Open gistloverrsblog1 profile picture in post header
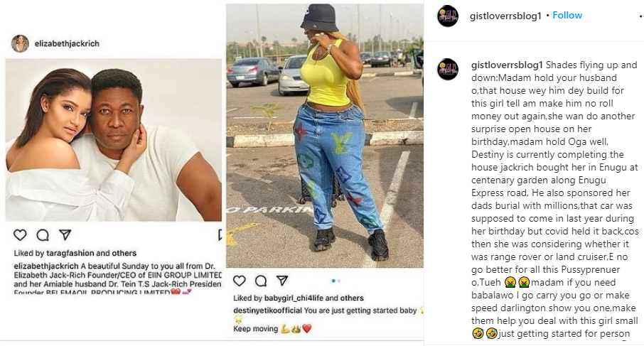 (x=447, y=16)
